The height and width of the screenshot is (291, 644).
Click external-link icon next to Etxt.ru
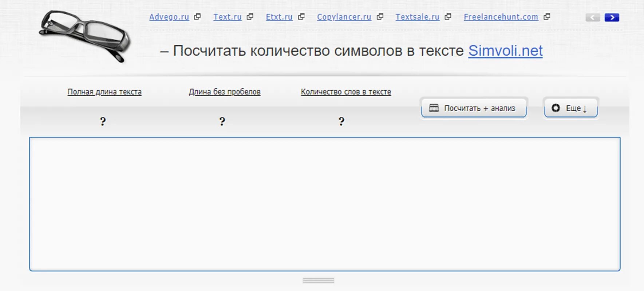[x=301, y=17]
